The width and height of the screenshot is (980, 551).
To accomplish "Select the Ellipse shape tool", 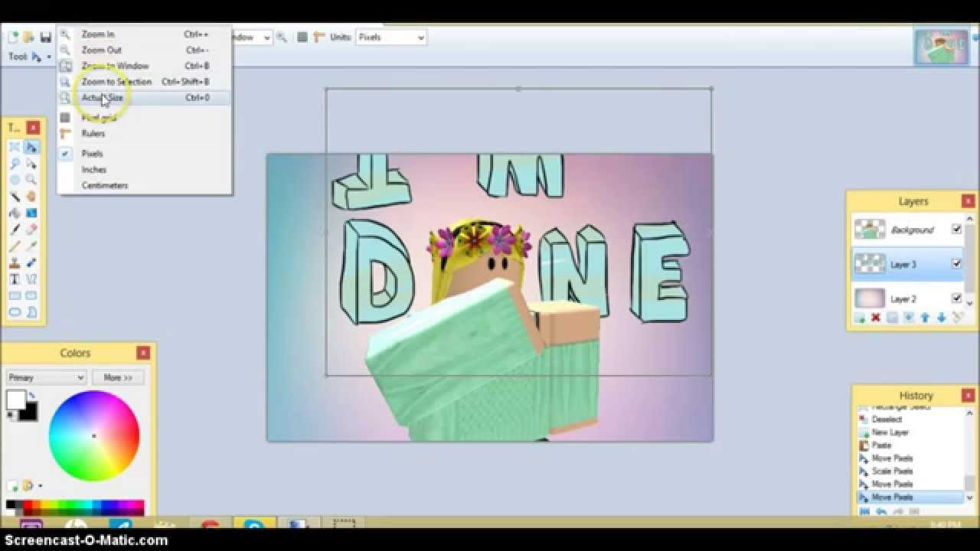I will coord(15,312).
